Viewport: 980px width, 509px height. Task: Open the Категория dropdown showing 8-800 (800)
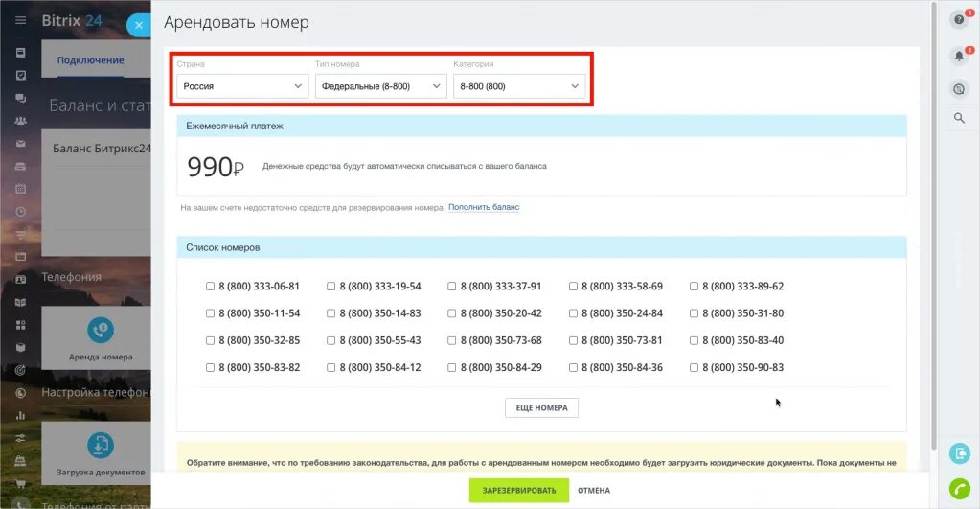click(519, 86)
